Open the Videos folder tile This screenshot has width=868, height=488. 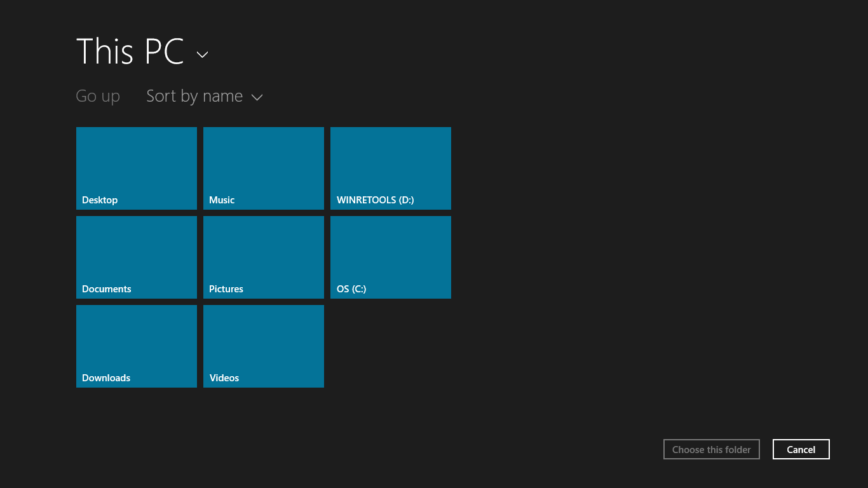point(263,346)
